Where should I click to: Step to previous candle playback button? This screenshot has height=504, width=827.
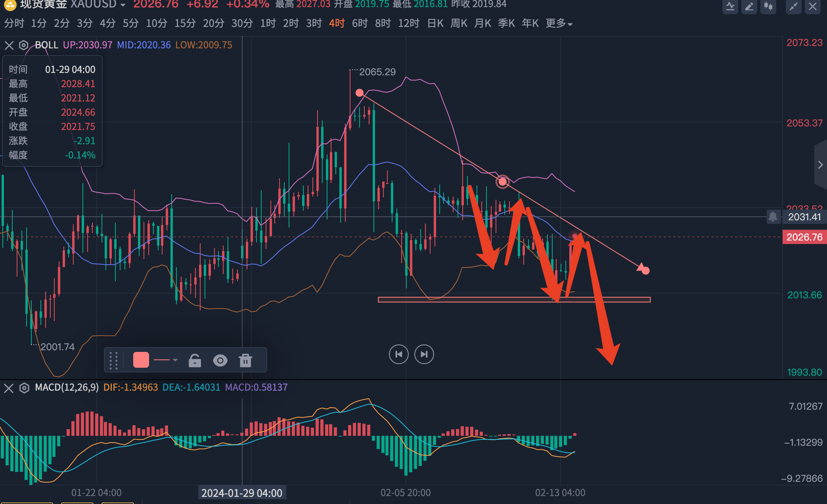tap(398, 354)
